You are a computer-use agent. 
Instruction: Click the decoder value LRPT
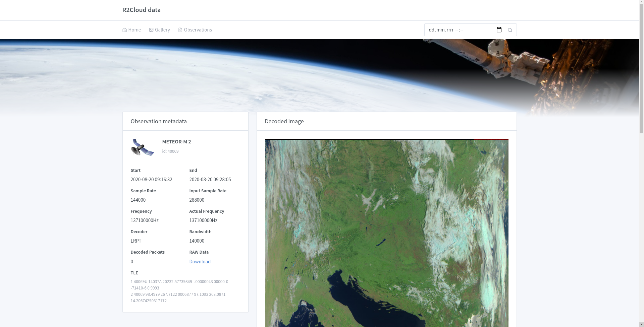click(136, 241)
